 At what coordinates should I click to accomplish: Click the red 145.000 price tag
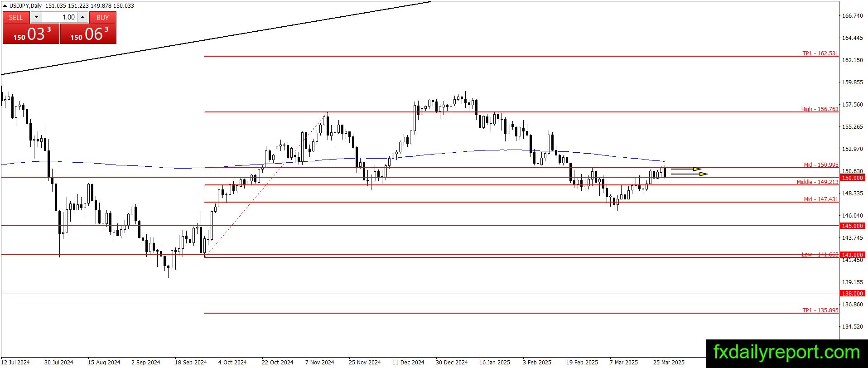852,226
